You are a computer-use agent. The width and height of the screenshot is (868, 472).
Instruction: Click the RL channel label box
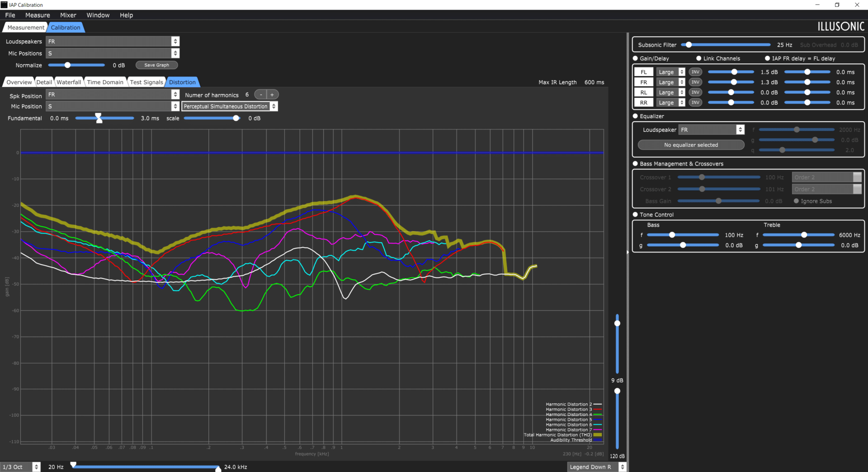pos(644,92)
